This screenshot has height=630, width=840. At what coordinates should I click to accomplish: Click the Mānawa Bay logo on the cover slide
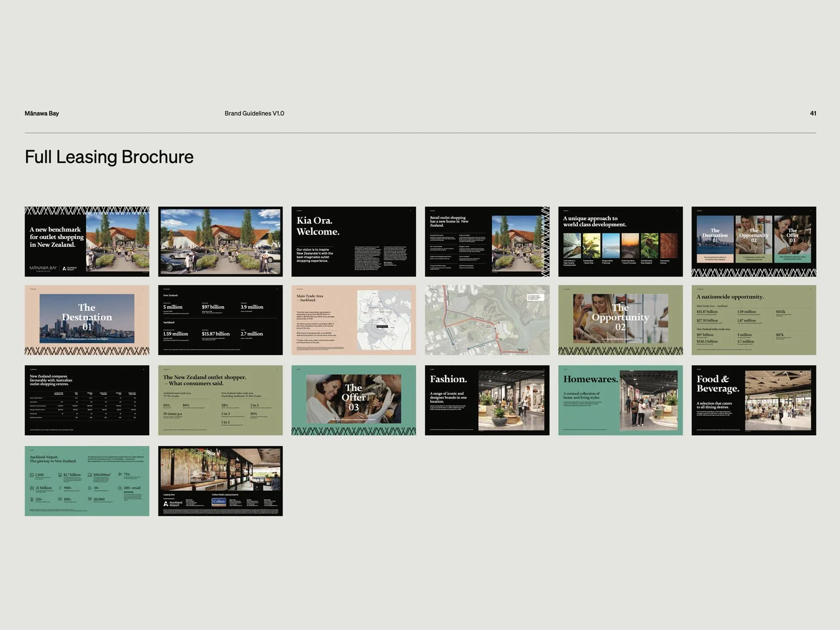point(43,268)
